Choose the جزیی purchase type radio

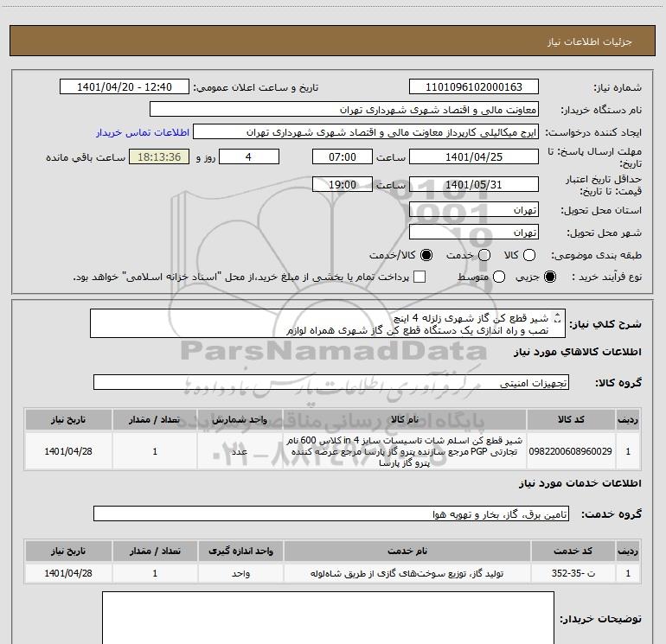coord(550,277)
